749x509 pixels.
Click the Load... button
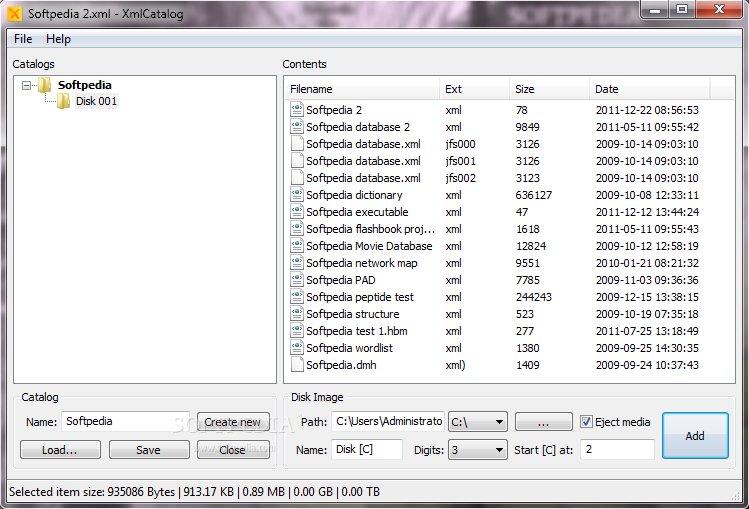coord(60,450)
